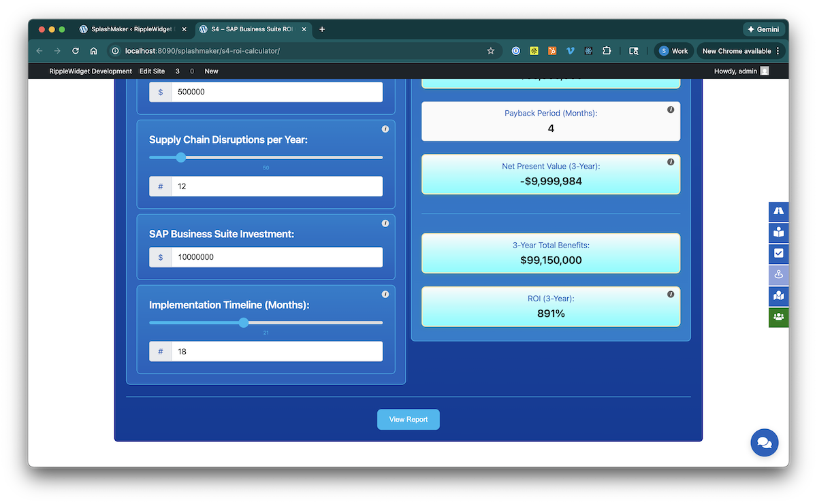The width and height of the screenshot is (817, 504).
Task: Click the View Report button
Action: (408, 420)
